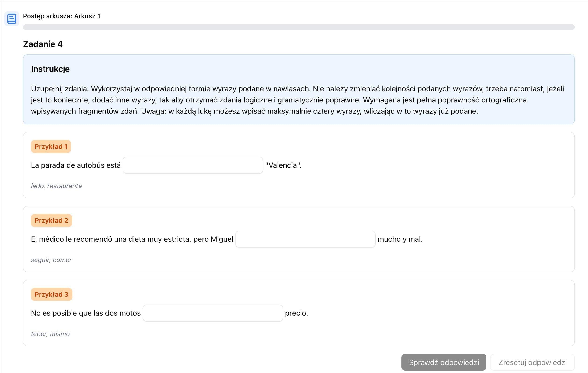This screenshot has height=373, width=588.
Task: Click the hint text 'tener, mismo'
Action: pos(50,334)
